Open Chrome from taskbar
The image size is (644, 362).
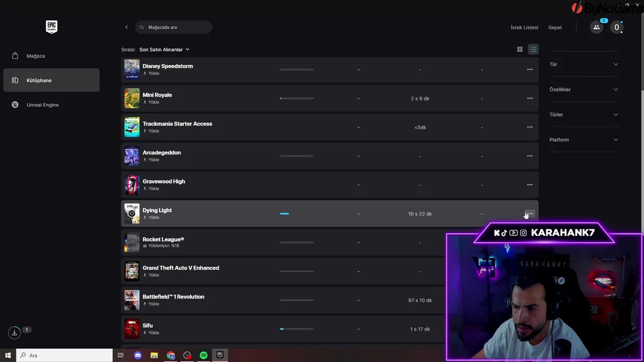tap(171, 355)
